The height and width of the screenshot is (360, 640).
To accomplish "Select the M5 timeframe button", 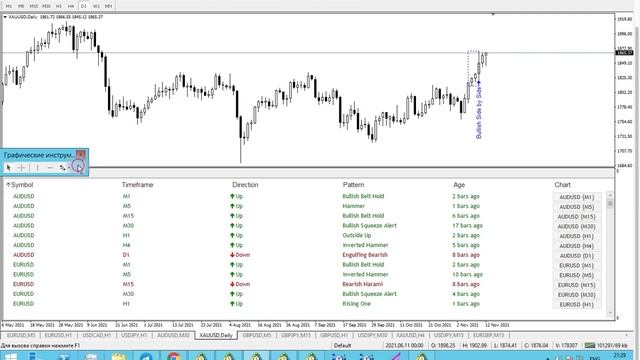I will point(21,6).
